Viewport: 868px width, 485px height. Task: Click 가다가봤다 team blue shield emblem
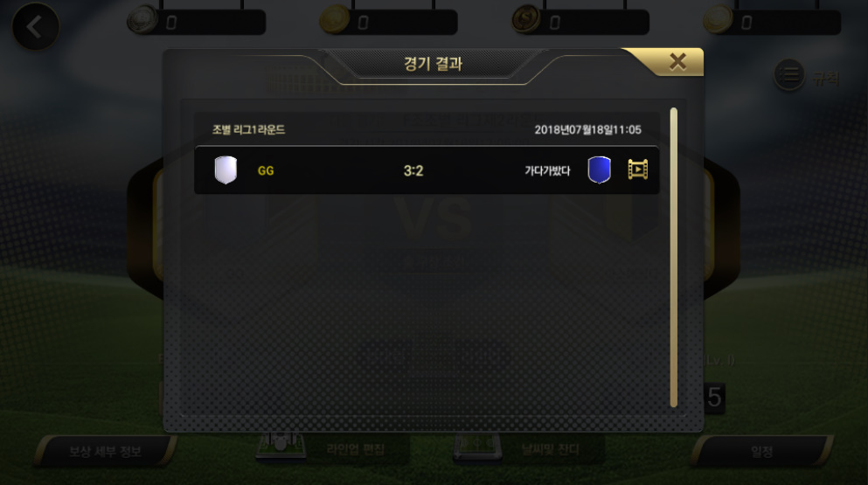pyautogui.click(x=599, y=170)
